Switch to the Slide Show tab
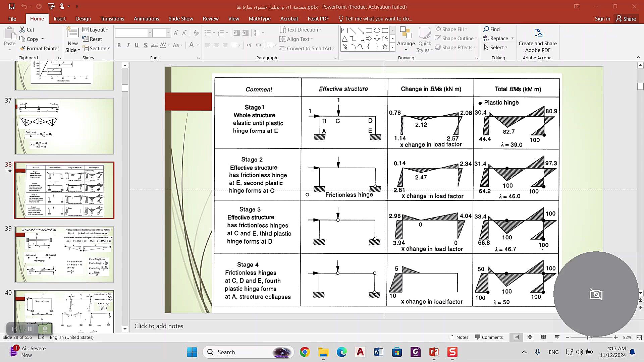This screenshot has height=362, width=644. (181, 19)
